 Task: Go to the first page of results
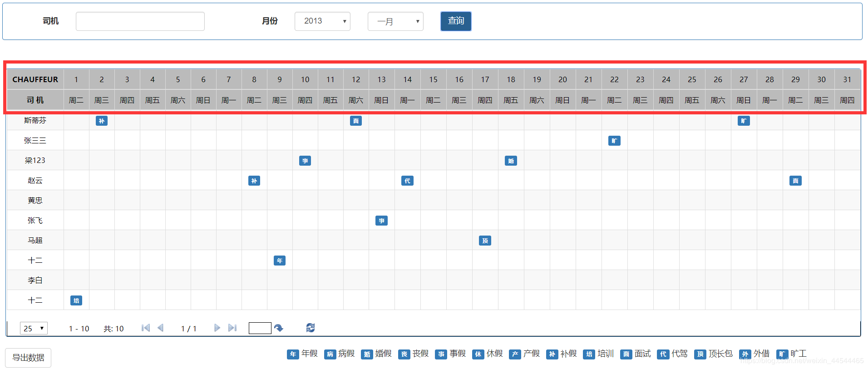point(146,328)
